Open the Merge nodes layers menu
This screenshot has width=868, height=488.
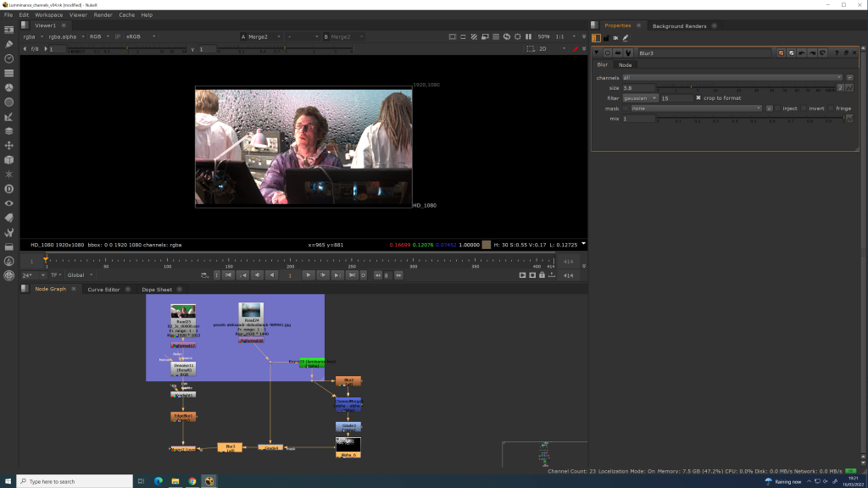8,131
